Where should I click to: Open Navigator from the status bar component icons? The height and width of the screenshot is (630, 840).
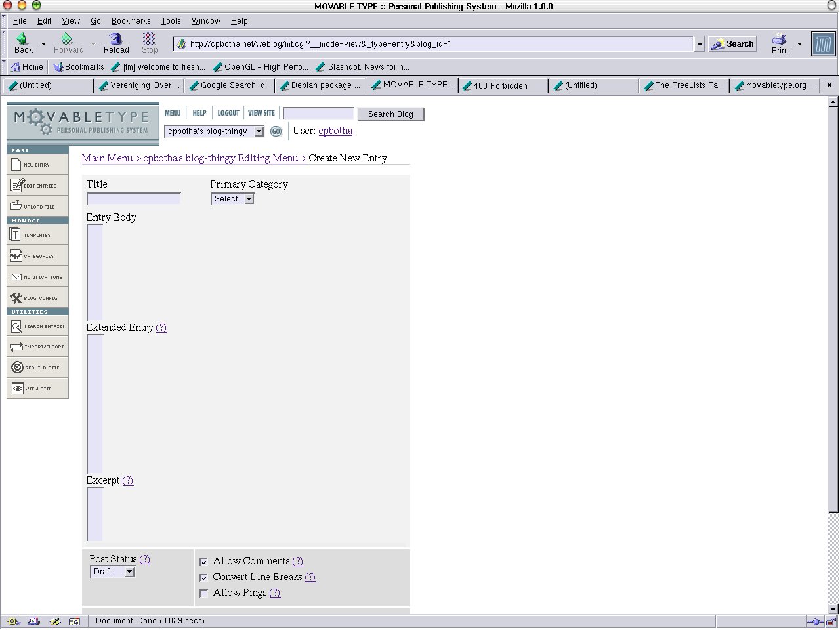coord(13,621)
